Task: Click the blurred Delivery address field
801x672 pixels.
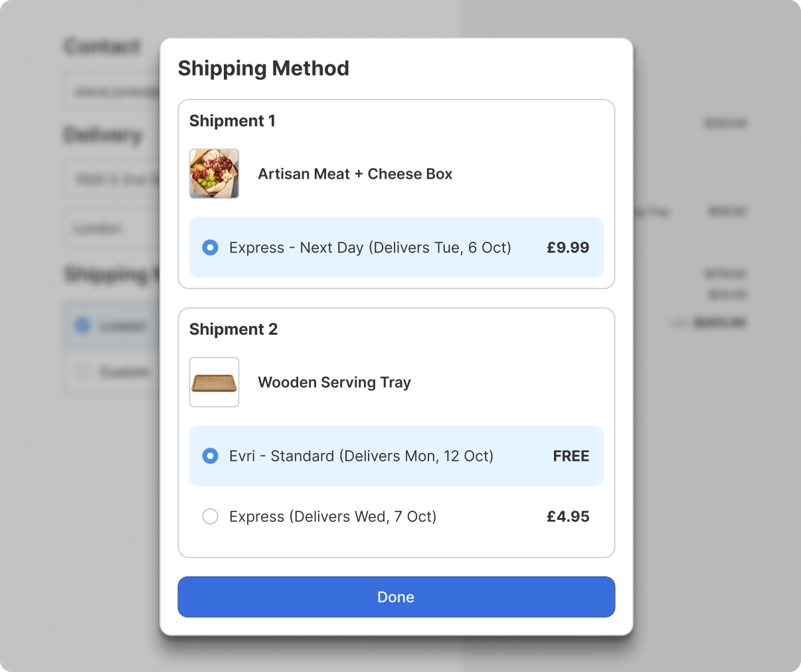Action: click(112, 179)
